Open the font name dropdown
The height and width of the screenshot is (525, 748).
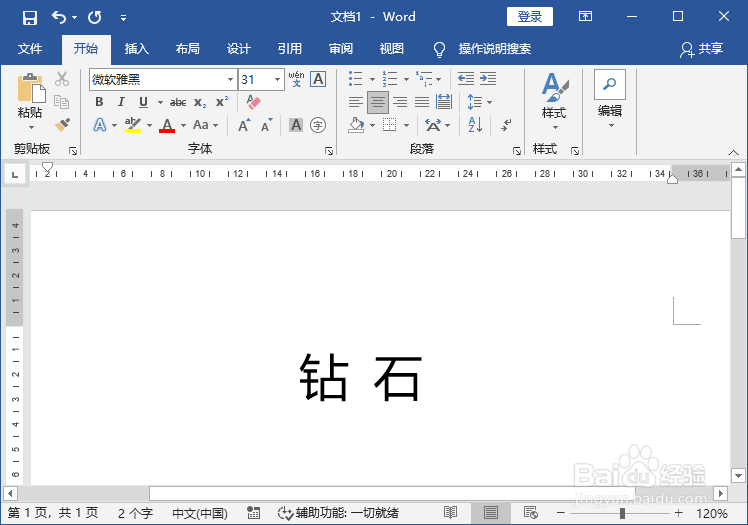click(230, 80)
